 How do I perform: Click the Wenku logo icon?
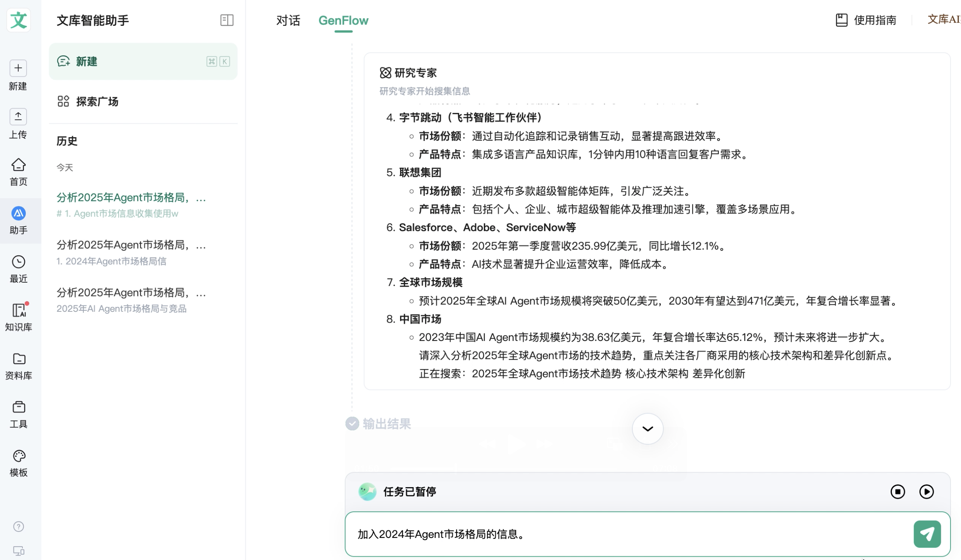[18, 20]
